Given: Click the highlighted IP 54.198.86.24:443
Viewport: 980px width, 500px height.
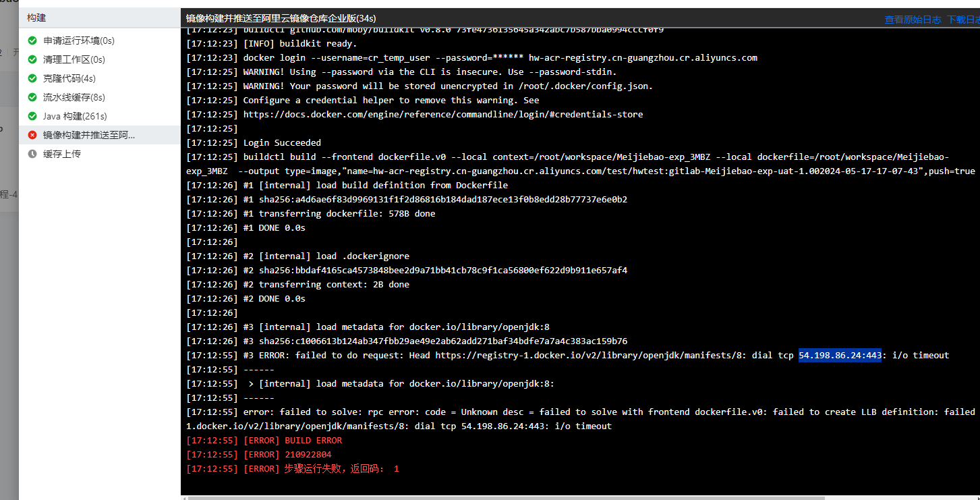Looking at the screenshot, I should (840, 356).
